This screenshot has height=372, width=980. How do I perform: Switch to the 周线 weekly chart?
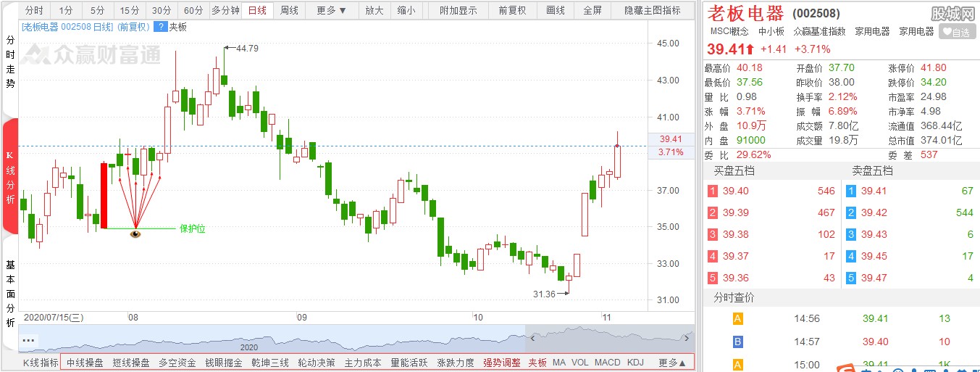click(x=289, y=10)
